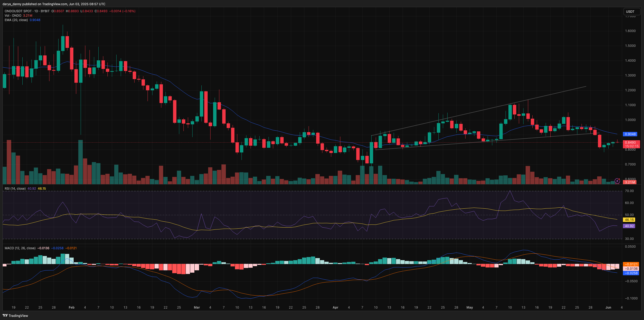Image resolution: width=644 pixels, height=320 pixels.
Task: Click the TradingView logo icon
Action: click(x=5, y=316)
